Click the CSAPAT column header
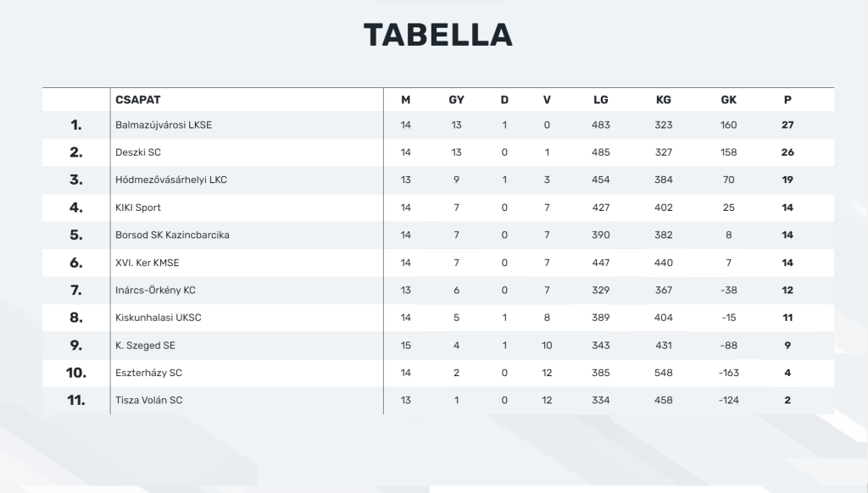868x493 pixels. click(x=138, y=99)
